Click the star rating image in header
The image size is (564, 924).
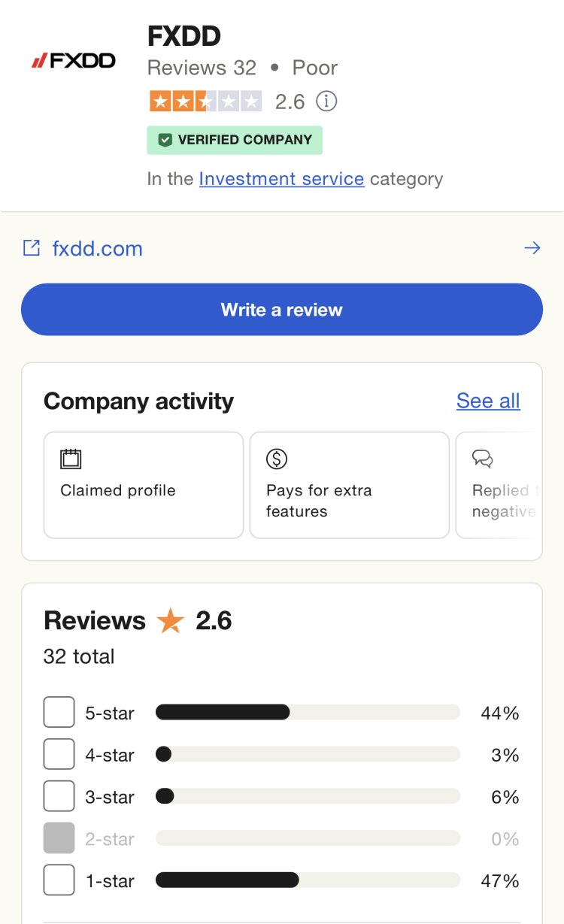(205, 101)
